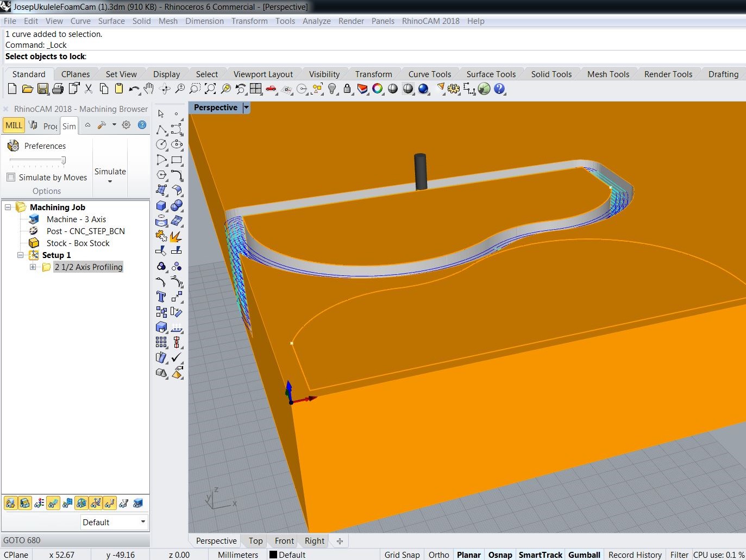
Task: Click the Explode tool icon
Action: [177, 236]
